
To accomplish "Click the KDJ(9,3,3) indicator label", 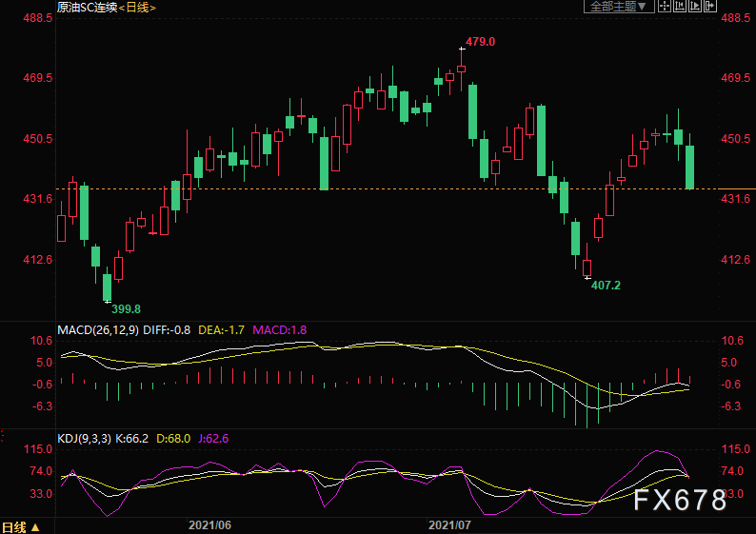I will (x=85, y=439).
